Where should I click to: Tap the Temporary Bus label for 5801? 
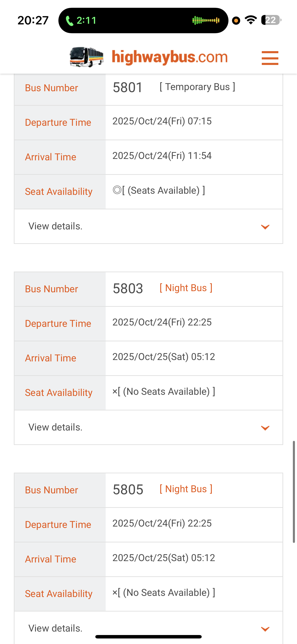pos(197,87)
